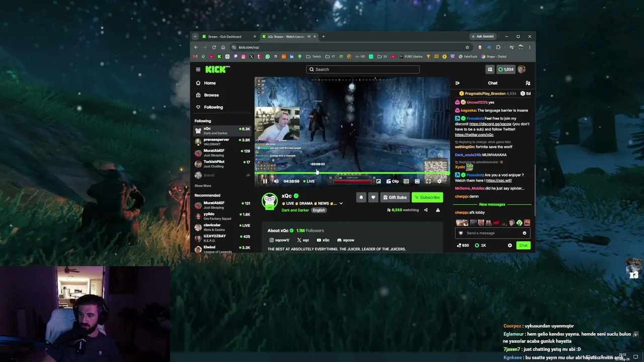644x362 pixels.
Task: Open a new browser tab
Action: [x=324, y=37]
